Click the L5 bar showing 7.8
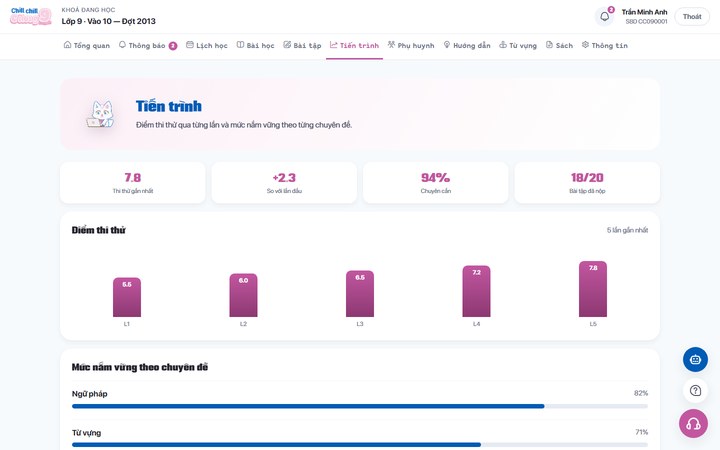The height and width of the screenshot is (450, 720). pos(593,289)
